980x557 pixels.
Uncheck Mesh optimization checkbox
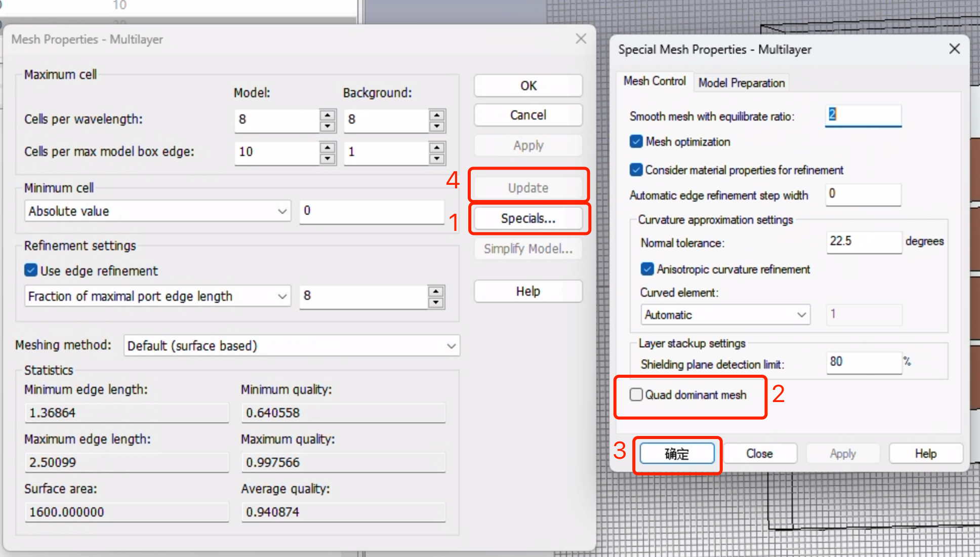pyautogui.click(x=636, y=141)
